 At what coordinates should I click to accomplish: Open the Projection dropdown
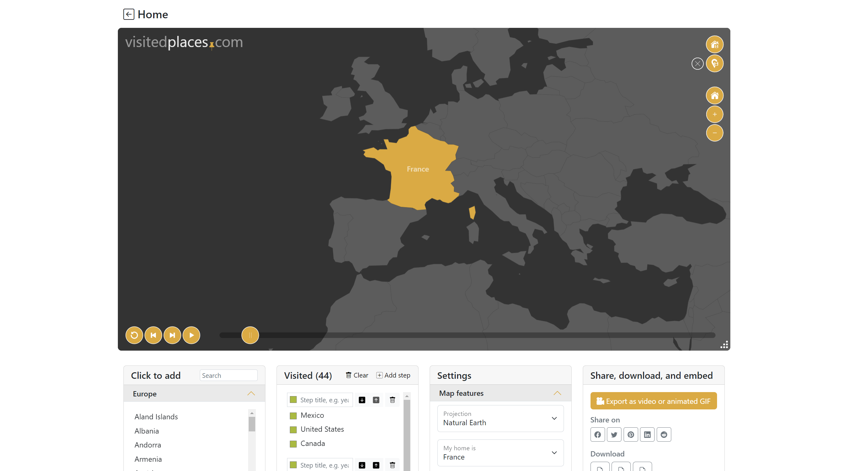click(x=501, y=418)
